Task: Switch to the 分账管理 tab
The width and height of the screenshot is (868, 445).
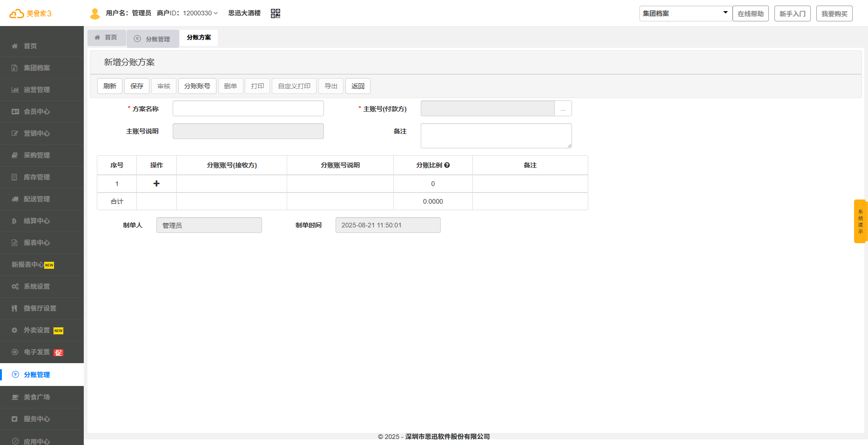Action: (153, 39)
